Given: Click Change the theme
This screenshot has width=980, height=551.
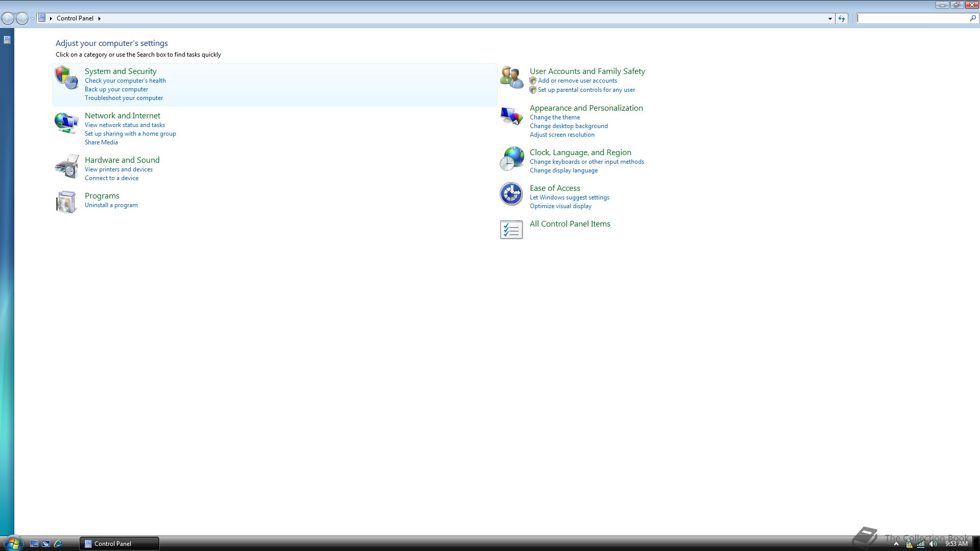Looking at the screenshot, I should tap(555, 117).
